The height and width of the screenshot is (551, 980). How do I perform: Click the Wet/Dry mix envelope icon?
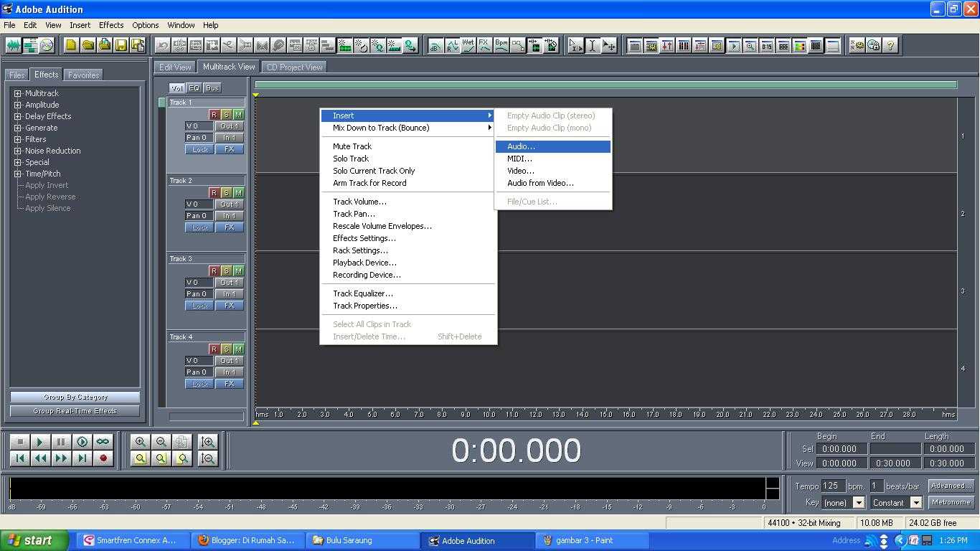point(468,45)
